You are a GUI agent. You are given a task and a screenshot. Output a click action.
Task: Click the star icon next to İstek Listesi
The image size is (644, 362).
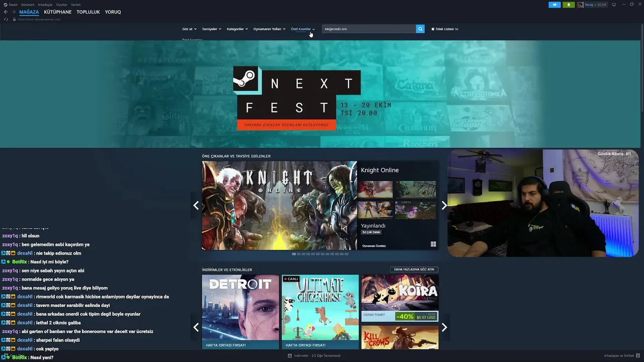433,29
